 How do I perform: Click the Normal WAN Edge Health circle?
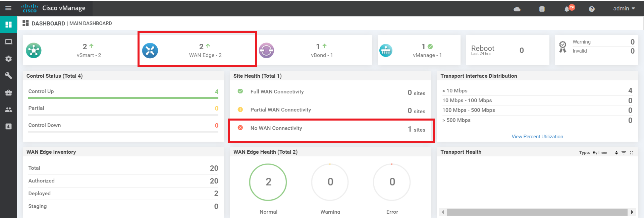[268, 182]
